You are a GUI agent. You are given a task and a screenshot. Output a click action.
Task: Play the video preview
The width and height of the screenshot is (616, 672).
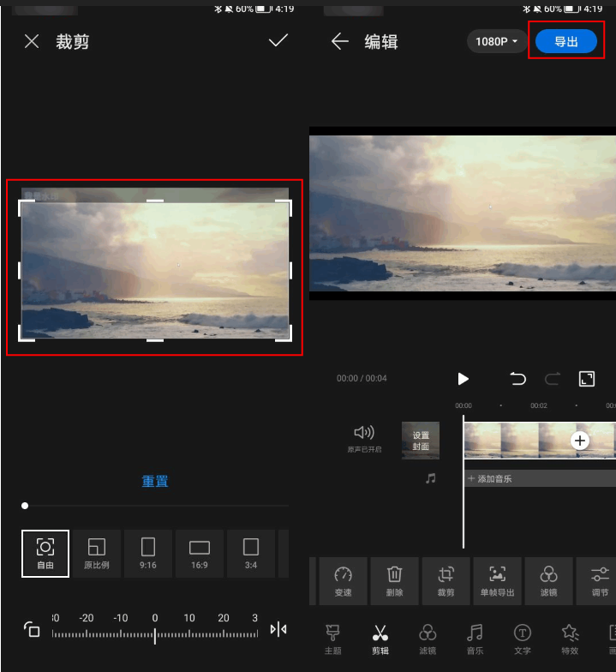tap(463, 379)
